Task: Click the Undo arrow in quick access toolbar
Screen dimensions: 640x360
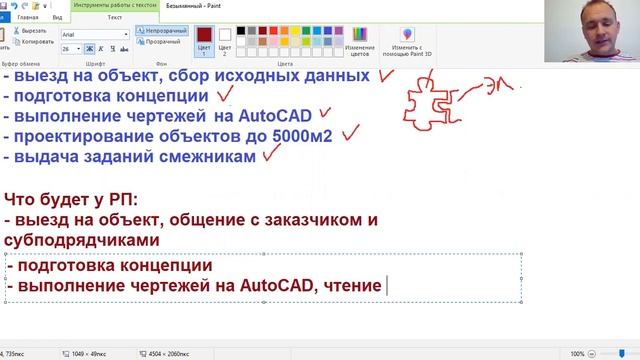Action: click(14, 6)
